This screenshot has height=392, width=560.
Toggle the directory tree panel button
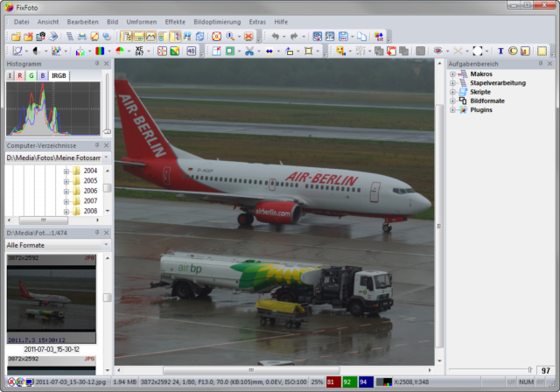(126, 37)
